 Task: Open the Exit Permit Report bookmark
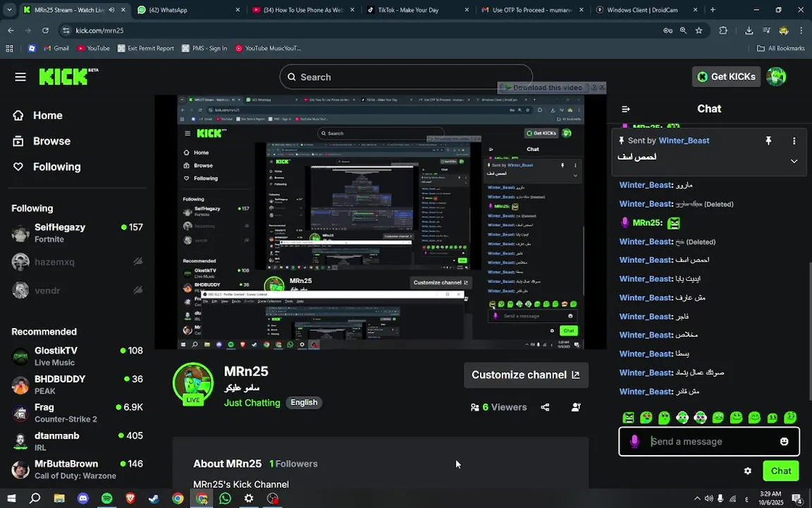coord(145,48)
